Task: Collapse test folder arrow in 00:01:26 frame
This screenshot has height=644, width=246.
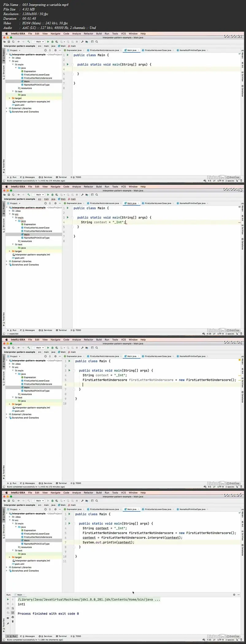Action: point(13,550)
